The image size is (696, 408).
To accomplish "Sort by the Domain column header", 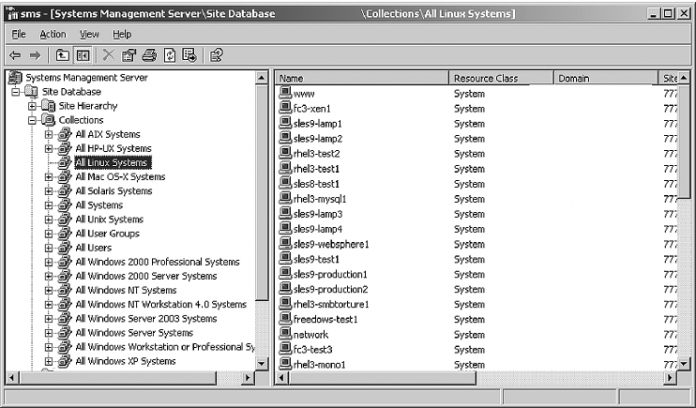I will pyautogui.click(x=605, y=78).
